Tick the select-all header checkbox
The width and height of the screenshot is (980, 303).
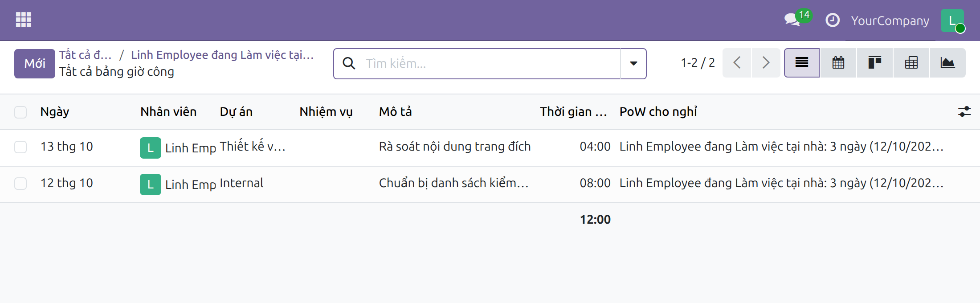tap(20, 112)
